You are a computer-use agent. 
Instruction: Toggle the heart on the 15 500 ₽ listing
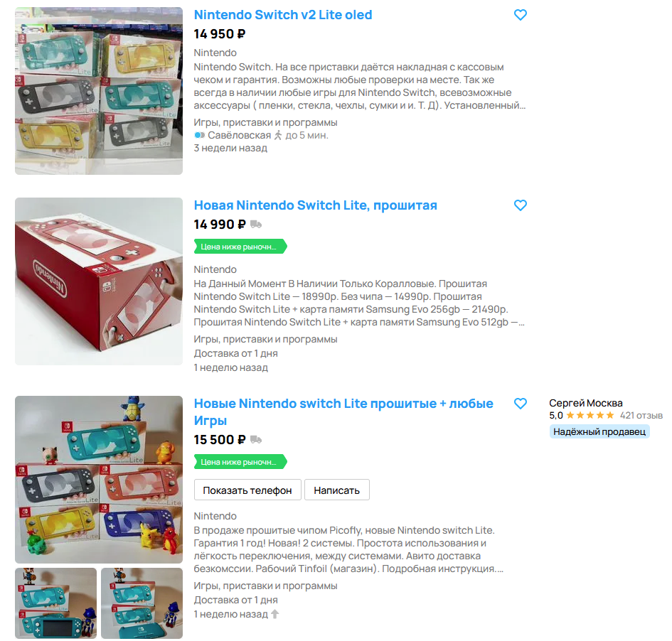(520, 404)
